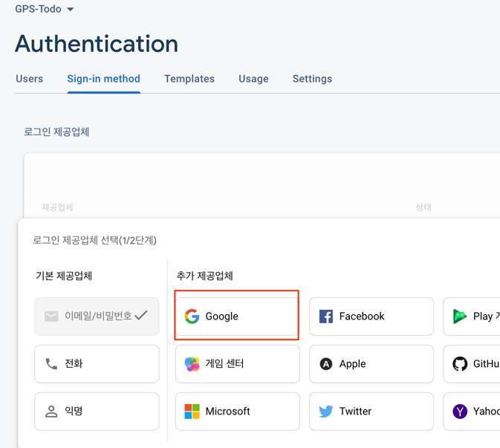Image resolution: width=500 pixels, height=448 pixels.
Task: Select the 전화 provider button
Action: pyautogui.click(x=97, y=364)
